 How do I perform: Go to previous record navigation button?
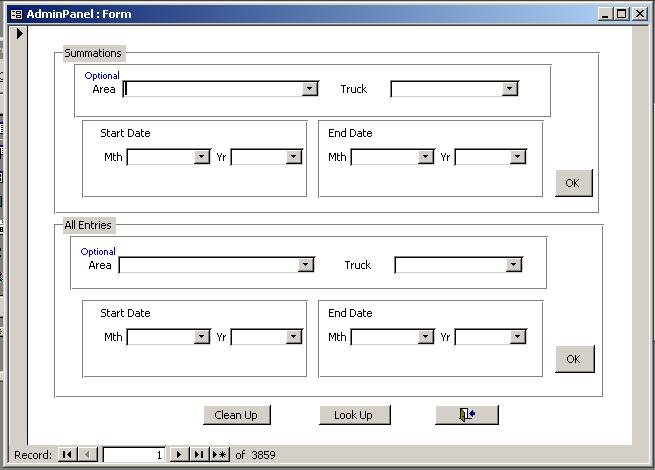[x=88, y=455]
